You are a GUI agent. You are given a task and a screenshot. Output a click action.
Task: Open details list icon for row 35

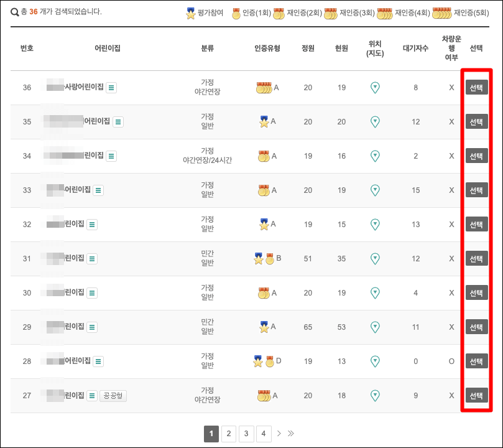118,121
